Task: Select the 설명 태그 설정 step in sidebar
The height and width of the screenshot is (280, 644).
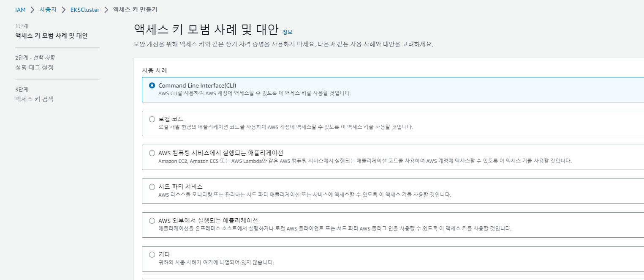Action: click(35, 67)
